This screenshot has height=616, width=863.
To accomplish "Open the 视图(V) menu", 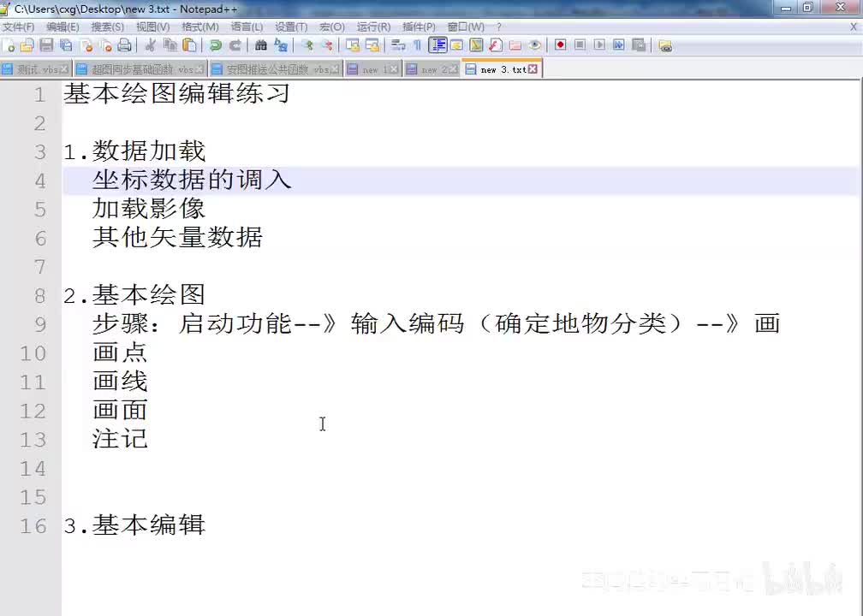I will 153,27.
